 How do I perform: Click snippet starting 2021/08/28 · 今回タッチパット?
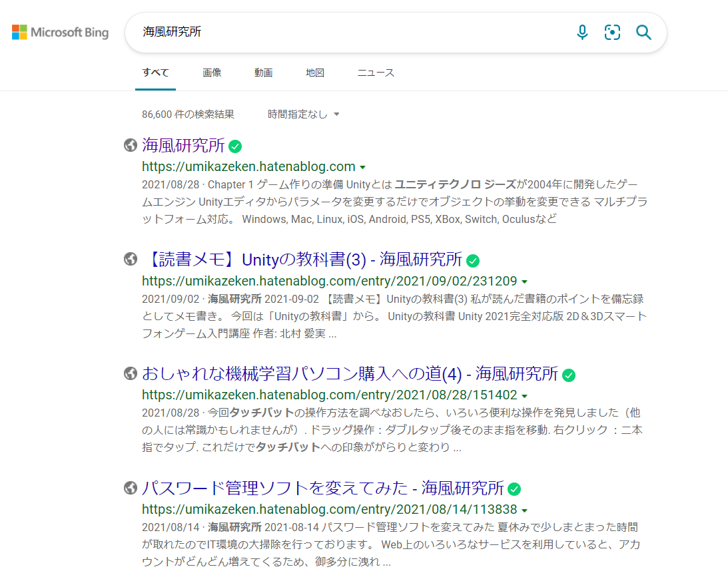coord(392,430)
